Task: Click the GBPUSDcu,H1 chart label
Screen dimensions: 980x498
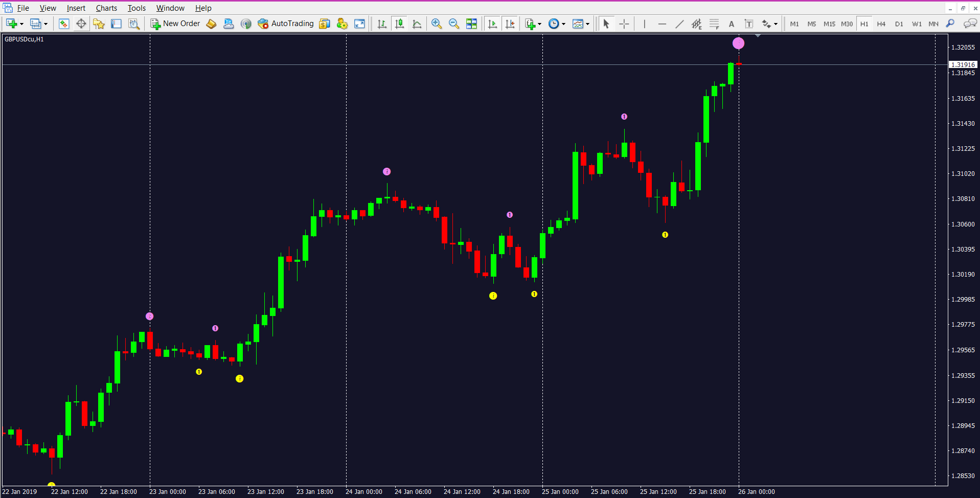Action: [x=24, y=39]
